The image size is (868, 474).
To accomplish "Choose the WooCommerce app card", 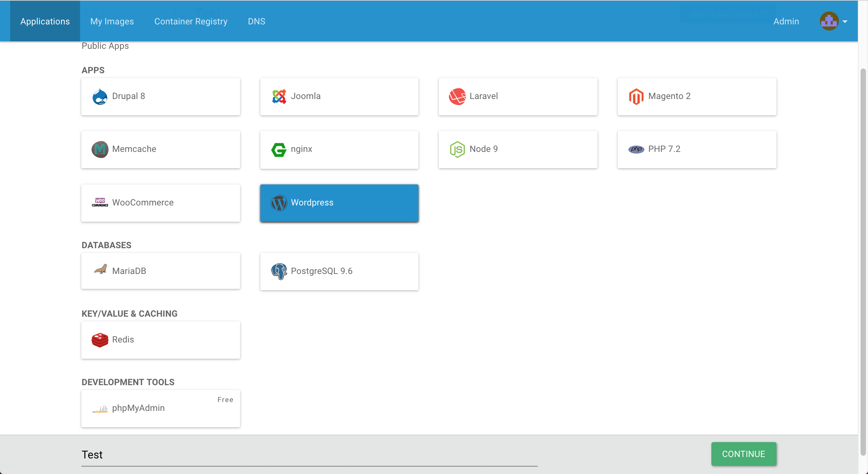I will click(x=161, y=203).
